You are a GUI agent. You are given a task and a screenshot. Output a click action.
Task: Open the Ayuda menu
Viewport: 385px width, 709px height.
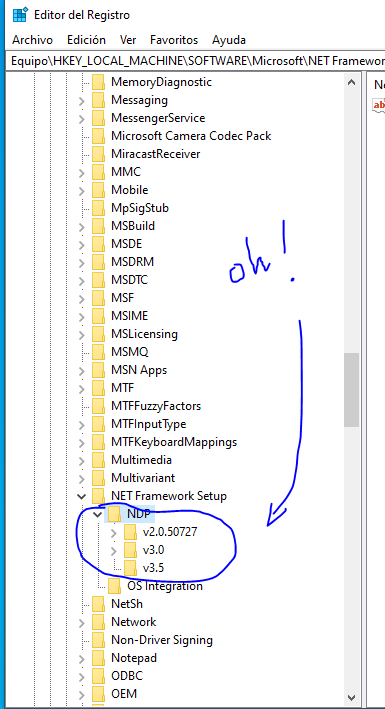click(x=228, y=40)
